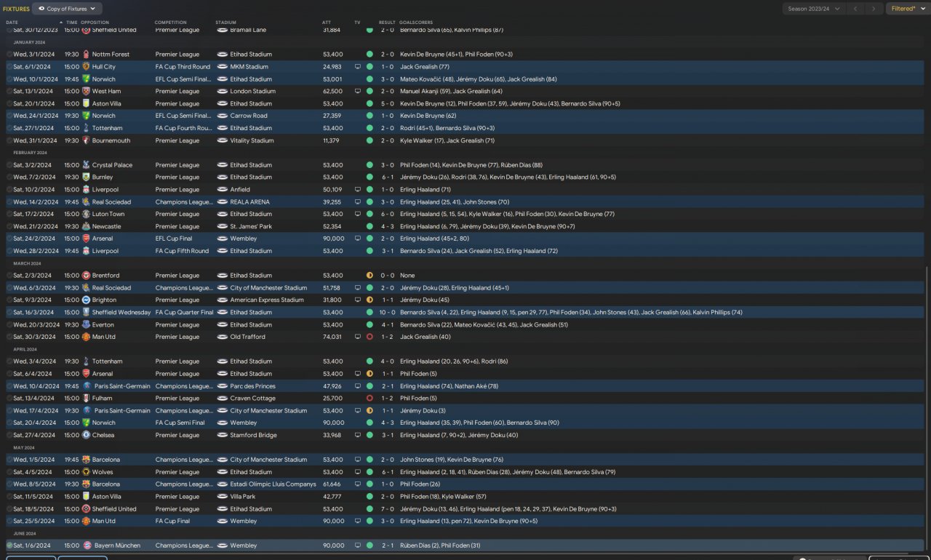Image resolution: width=931 pixels, height=560 pixels.
Task: Click the Luton Town club badge
Action: click(x=87, y=215)
